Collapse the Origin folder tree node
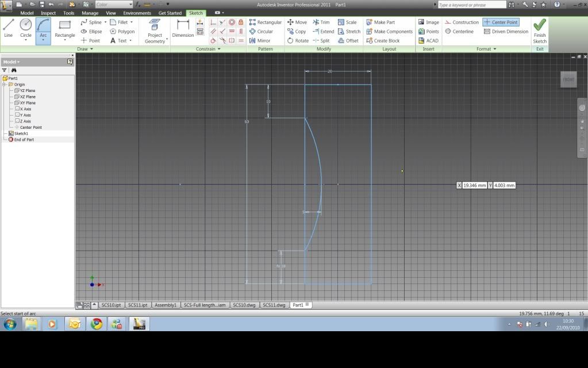 4,85
